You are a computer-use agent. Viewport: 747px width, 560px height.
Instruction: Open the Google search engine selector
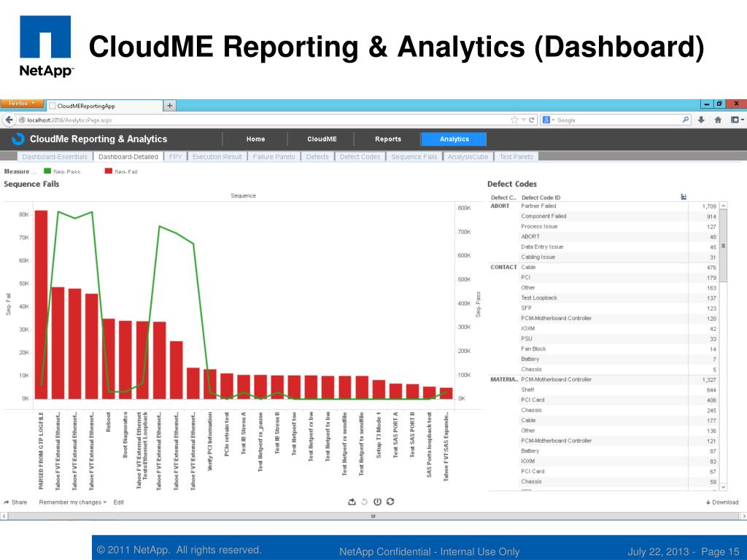click(x=549, y=120)
